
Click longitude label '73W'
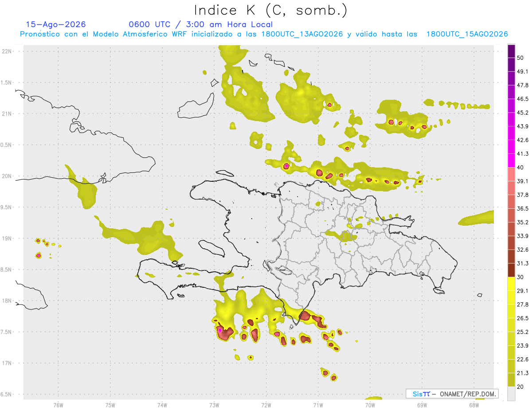point(214,405)
